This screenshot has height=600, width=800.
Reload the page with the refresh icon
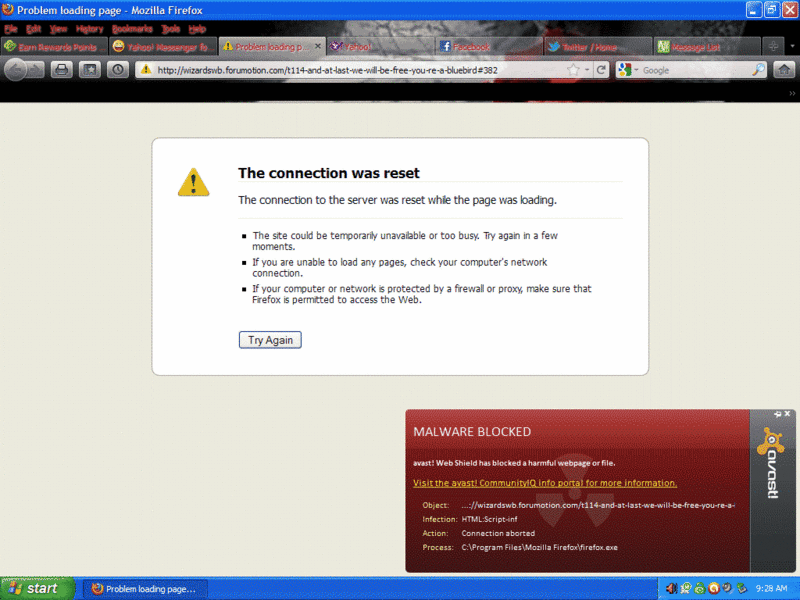(x=601, y=70)
